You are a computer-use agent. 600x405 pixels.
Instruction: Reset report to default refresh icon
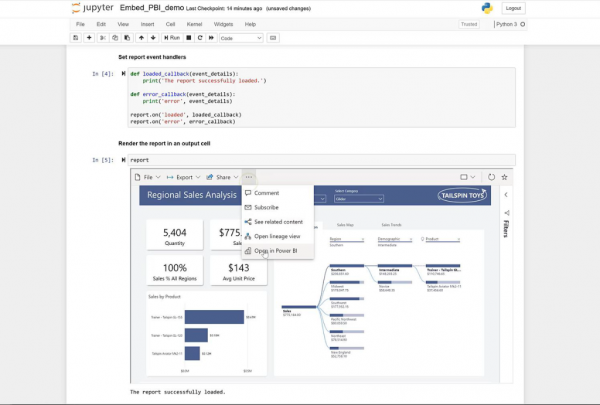coord(491,177)
